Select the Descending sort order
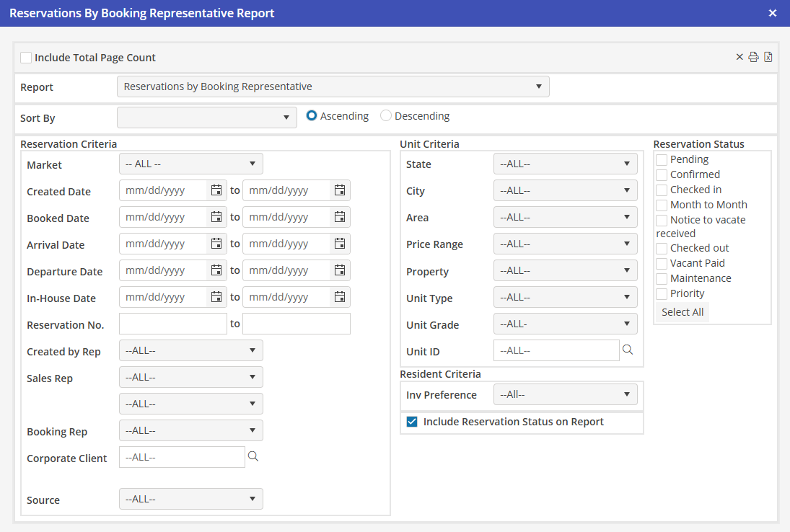This screenshot has height=532, width=790. (386, 116)
